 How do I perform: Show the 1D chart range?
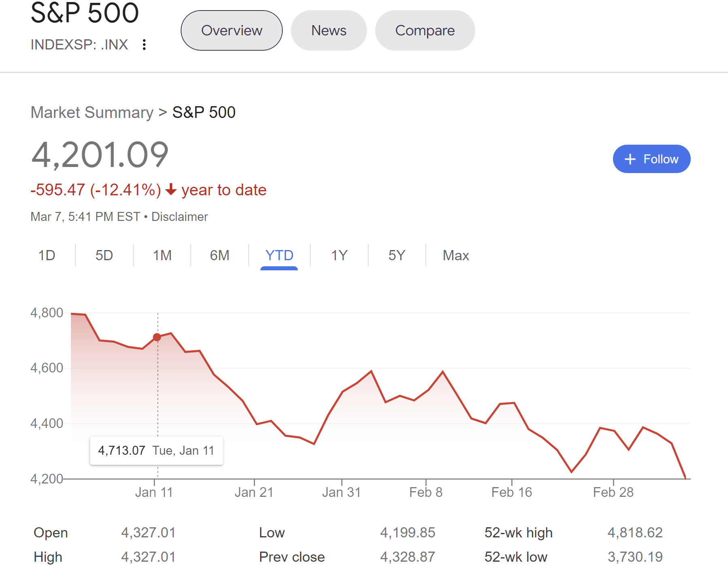pyautogui.click(x=47, y=255)
